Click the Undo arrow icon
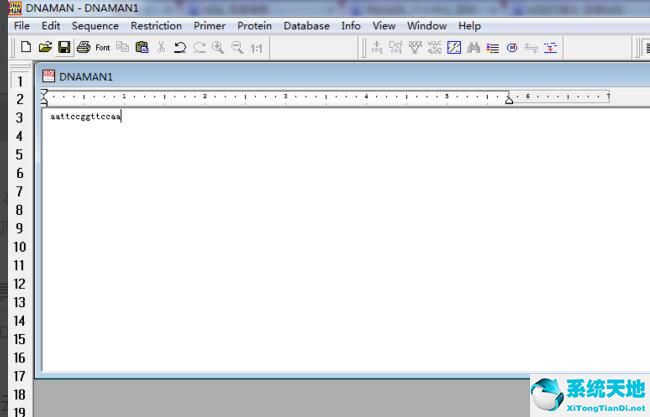Image resolution: width=650 pixels, height=417 pixels. (x=180, y=47)
